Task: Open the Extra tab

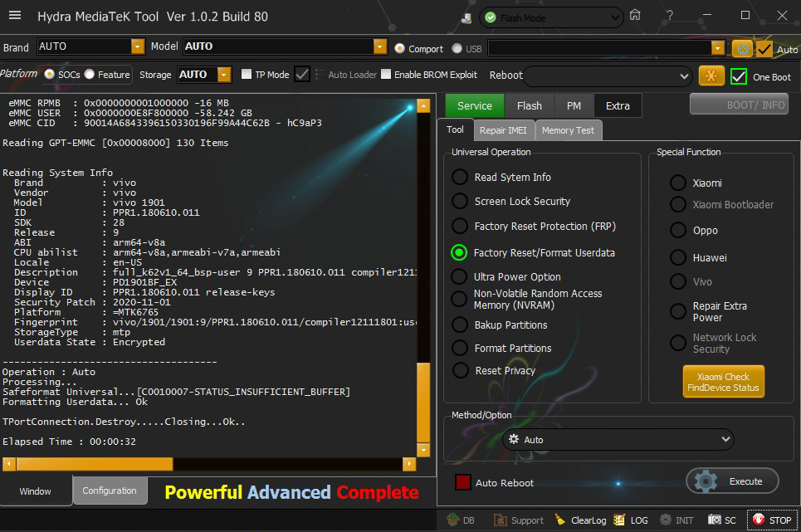Action: [618, 105]
